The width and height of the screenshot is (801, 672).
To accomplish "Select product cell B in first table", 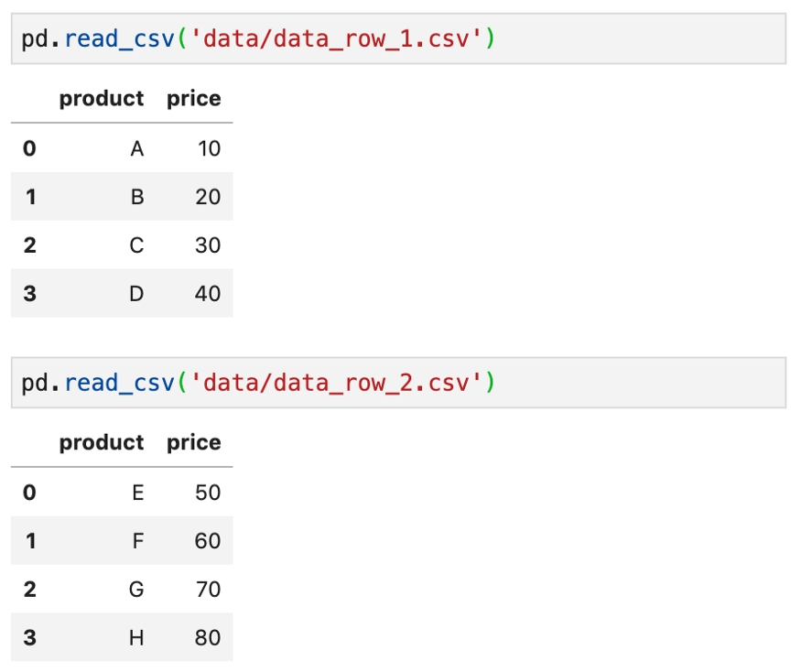I will [137, 197].
